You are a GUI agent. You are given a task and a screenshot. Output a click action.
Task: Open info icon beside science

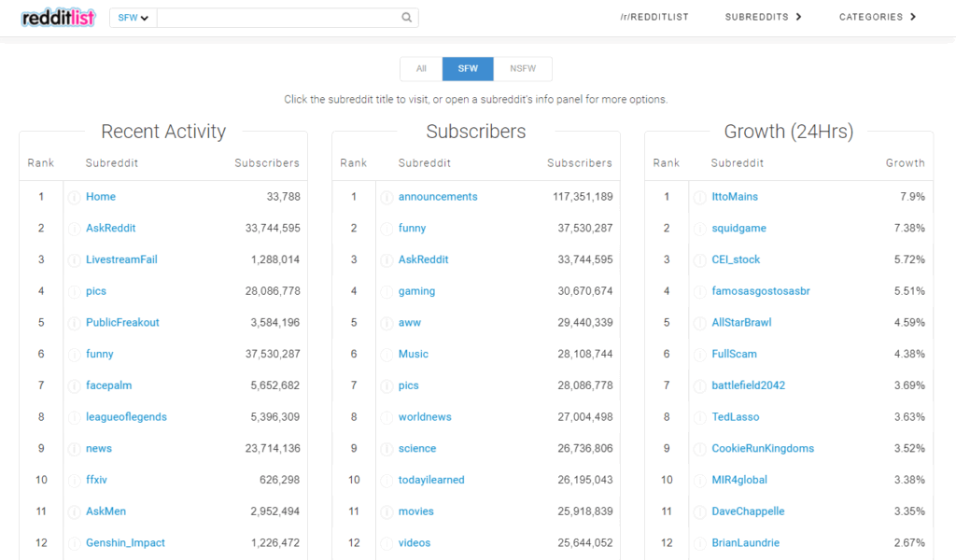point(387,449)
